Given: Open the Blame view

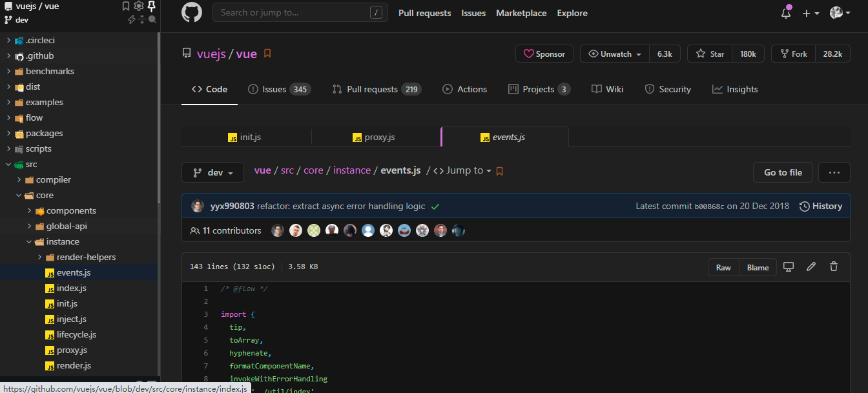Looking at the screenshot, I should click(758, 267).
